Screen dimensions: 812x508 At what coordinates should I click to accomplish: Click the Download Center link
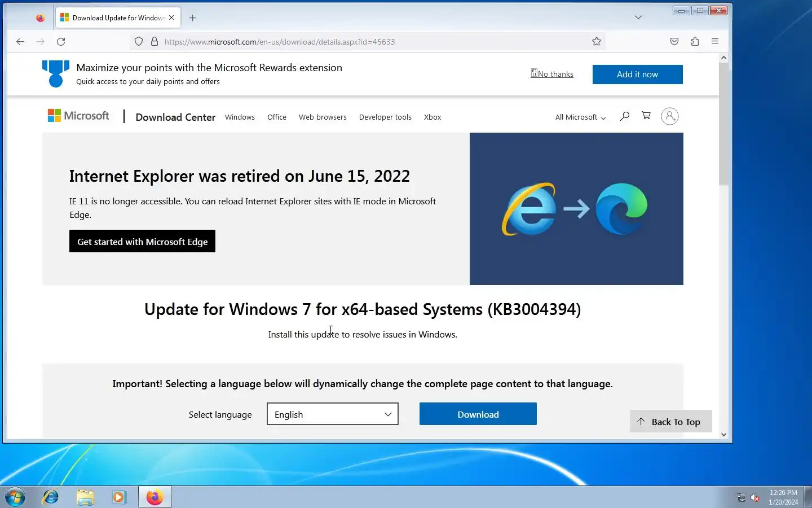pyautogui.click(x=175, y=117)
